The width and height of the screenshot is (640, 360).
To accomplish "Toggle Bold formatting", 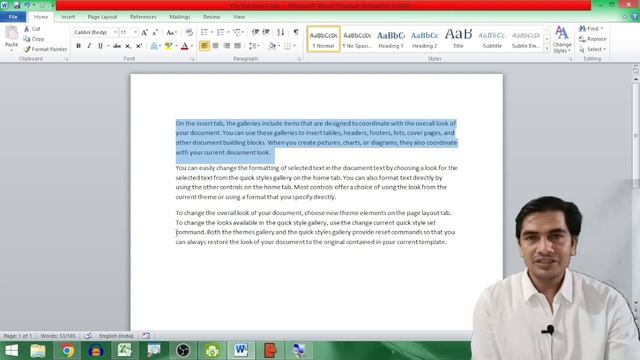I will coord(78,46).
